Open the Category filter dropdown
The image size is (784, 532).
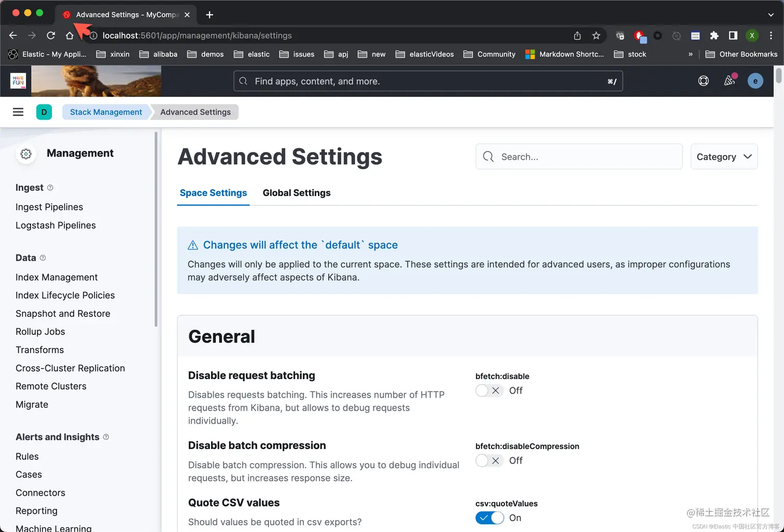pyautogui.click(x=724, y=157)
